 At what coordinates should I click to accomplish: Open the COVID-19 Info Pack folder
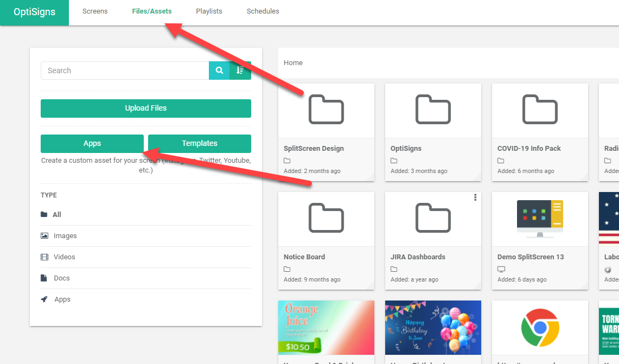click(x=540, y=110)
